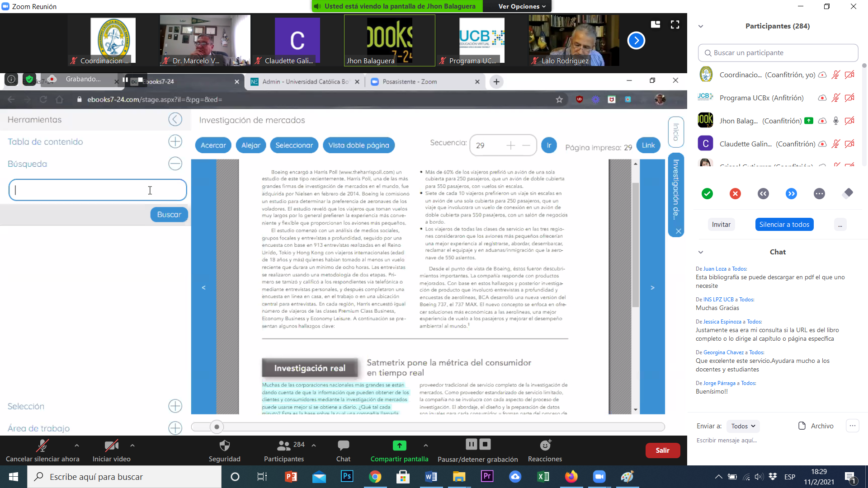Open the Security shield icon in the Zoom toolbar
Viewport: 868px width, 488px height.
[224, 446]
